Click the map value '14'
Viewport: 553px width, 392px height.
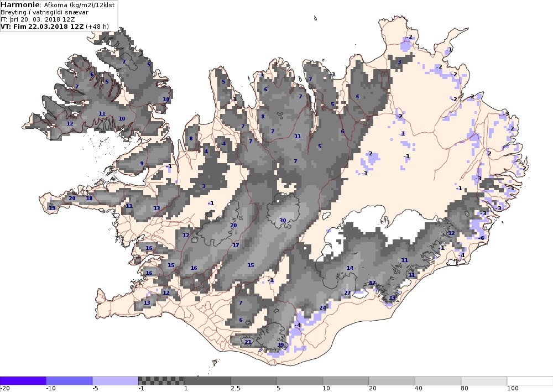pos(349,268)
